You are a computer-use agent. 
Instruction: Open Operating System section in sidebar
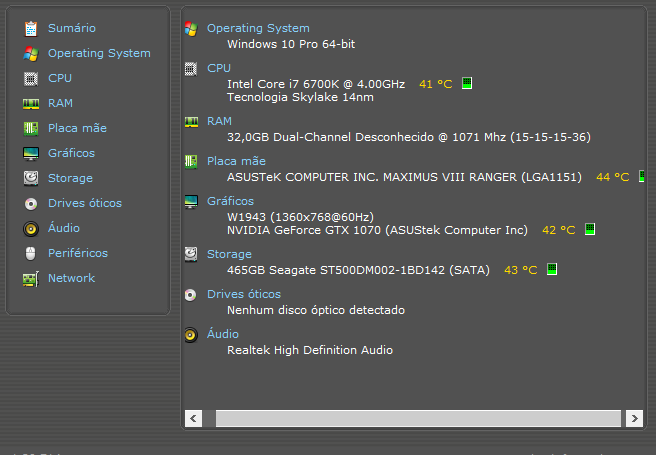99,54
